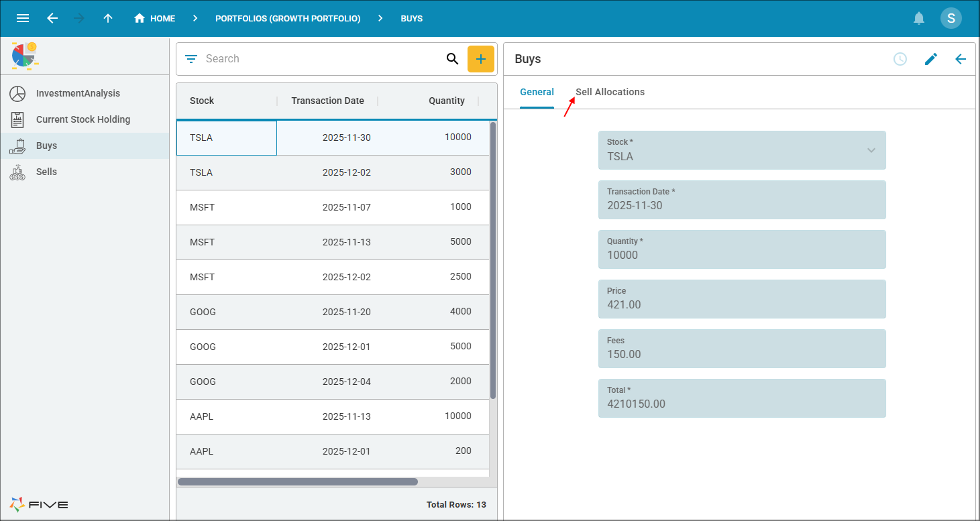Click the Five logo
Image resolution: width=980 pixels, height=521 pixels.
[x=39, y=504]
